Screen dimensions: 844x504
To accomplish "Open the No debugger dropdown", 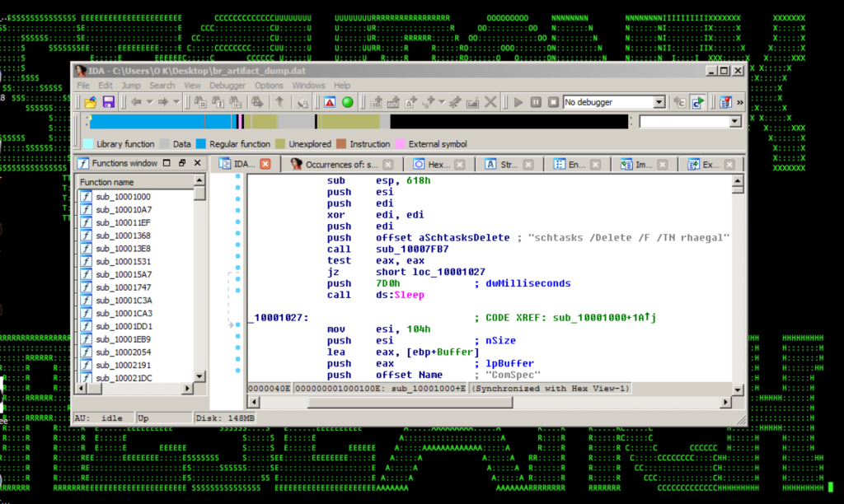I will pos(659,102).
